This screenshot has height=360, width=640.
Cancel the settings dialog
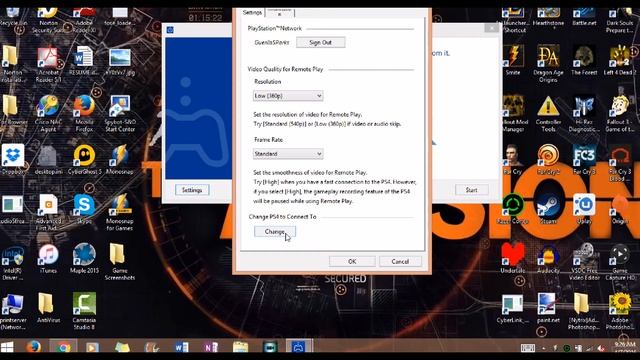400,261
